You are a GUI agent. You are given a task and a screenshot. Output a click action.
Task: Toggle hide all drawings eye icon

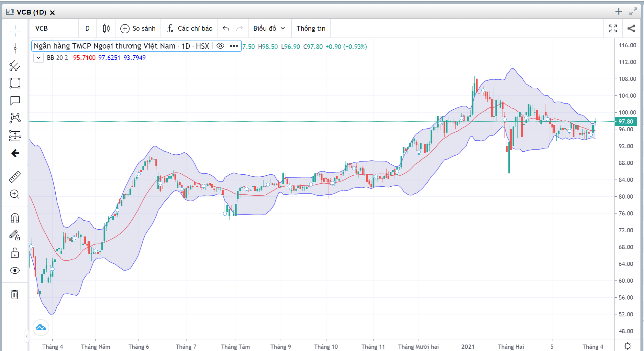15,270
